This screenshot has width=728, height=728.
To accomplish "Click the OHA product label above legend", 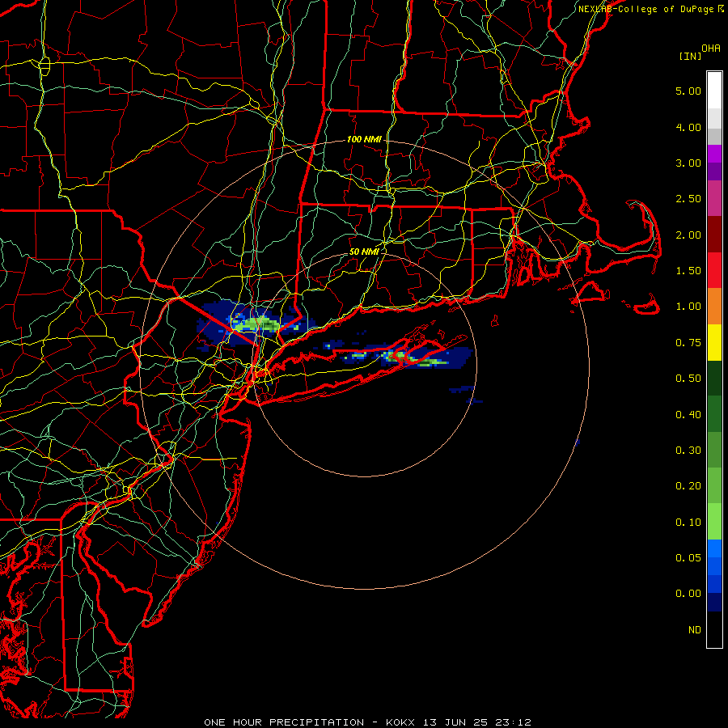I will click(x=711, y=49).
